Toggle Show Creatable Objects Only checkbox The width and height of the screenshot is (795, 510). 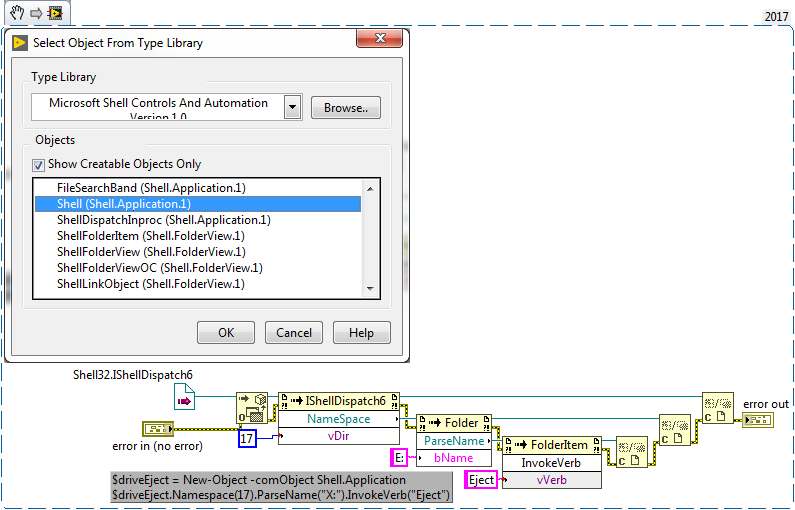(39, 165)
